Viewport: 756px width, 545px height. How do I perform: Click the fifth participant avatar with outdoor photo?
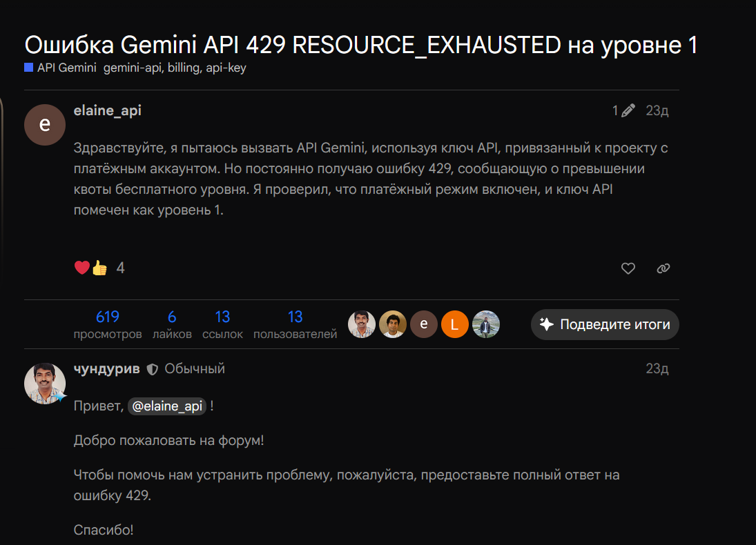coord(485,324)
